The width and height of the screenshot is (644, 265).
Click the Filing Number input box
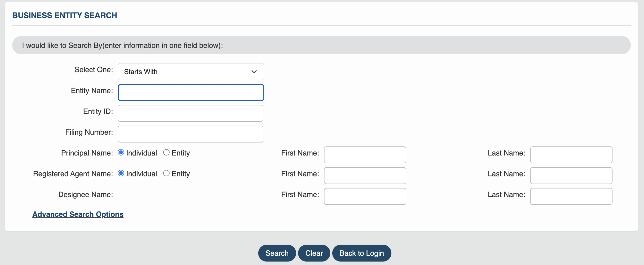[190, 134]
